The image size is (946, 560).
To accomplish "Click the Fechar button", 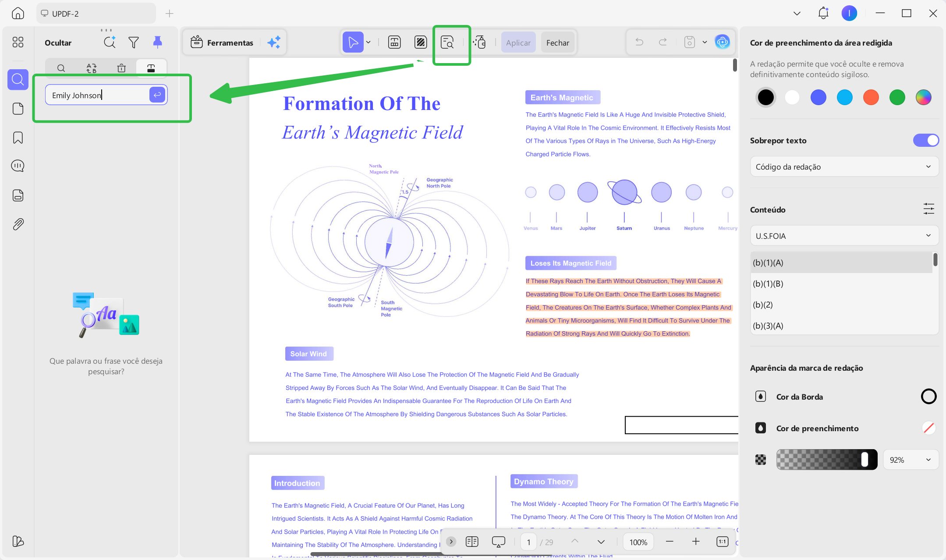I will [x=558, y=43].
